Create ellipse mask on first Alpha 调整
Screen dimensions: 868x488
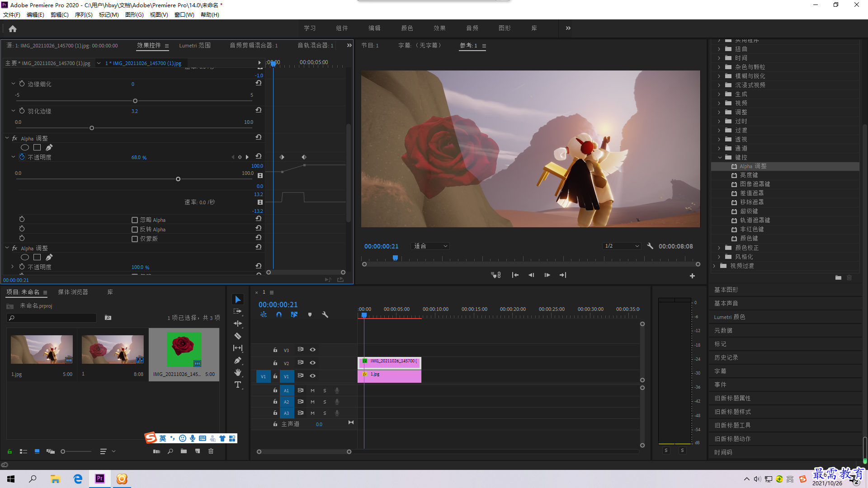pyautogui.click(x=25, y=147)
